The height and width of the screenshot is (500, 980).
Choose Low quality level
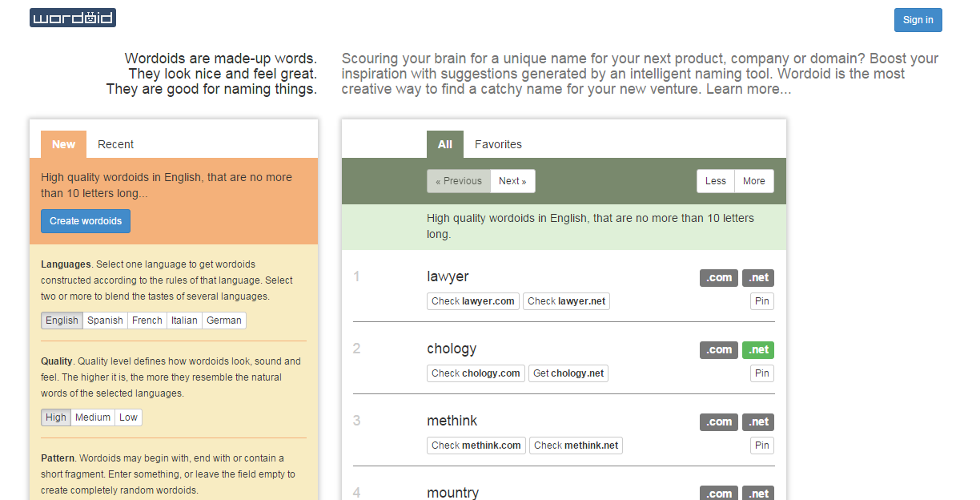tap(128, 417)
